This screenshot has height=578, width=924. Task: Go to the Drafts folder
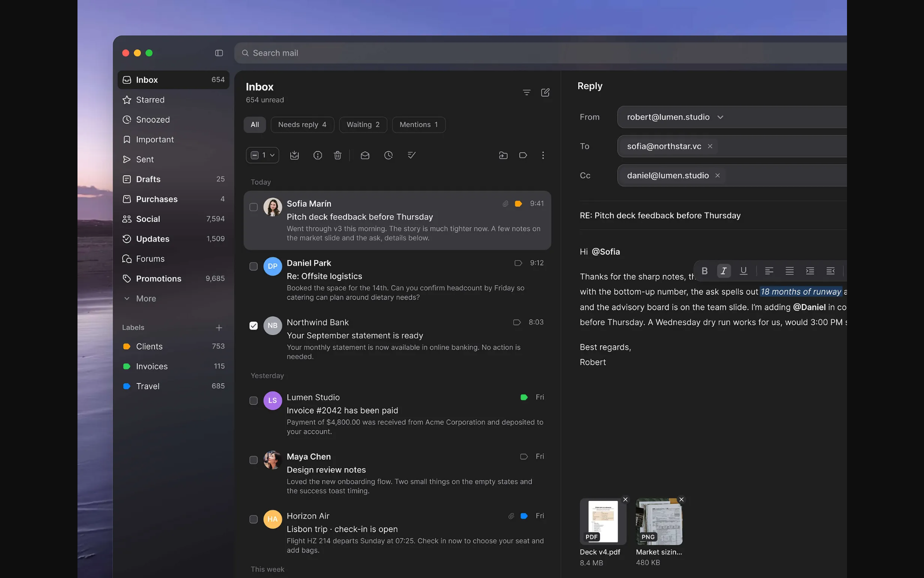point(173,179)
